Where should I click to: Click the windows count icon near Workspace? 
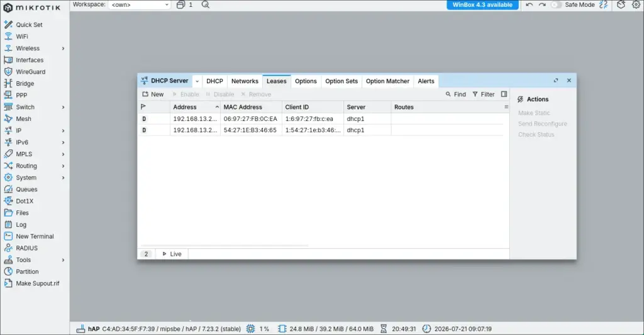pyautogui.click(x=180, y=5)
